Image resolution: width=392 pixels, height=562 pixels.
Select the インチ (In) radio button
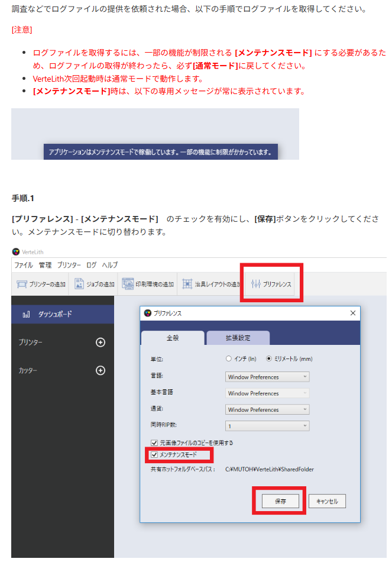point(229,358)
